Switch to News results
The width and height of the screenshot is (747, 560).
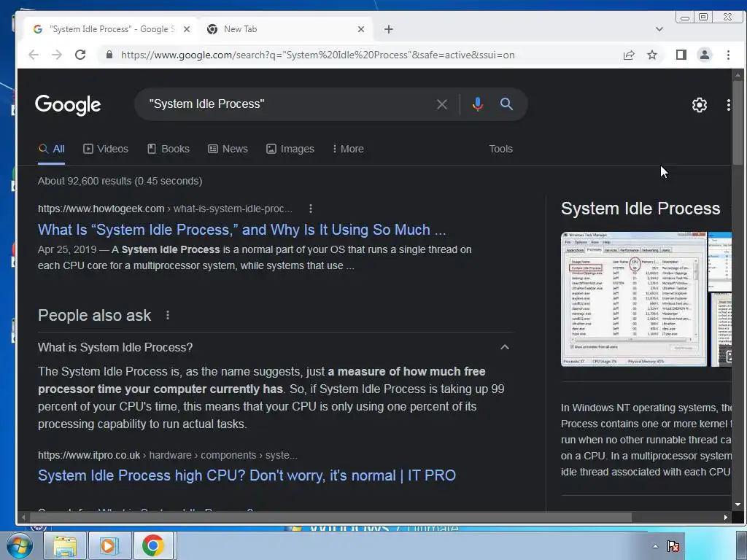[x=228, y=149]
